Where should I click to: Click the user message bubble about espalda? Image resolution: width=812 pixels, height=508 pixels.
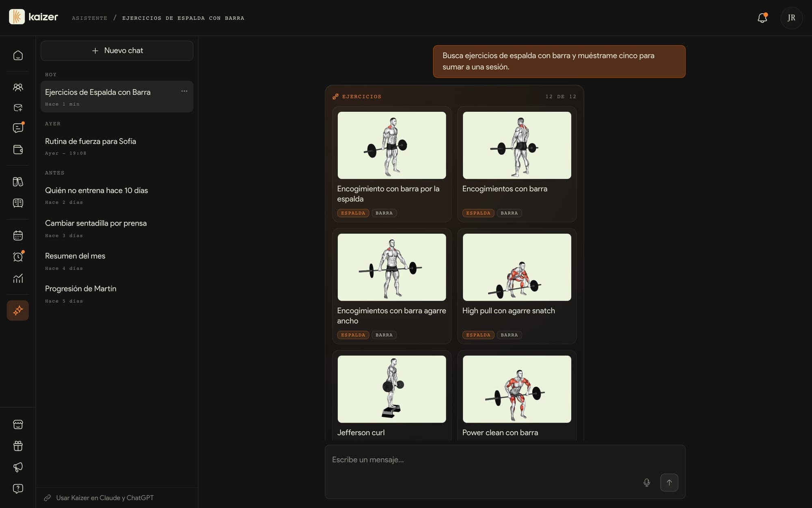(559, 61)
